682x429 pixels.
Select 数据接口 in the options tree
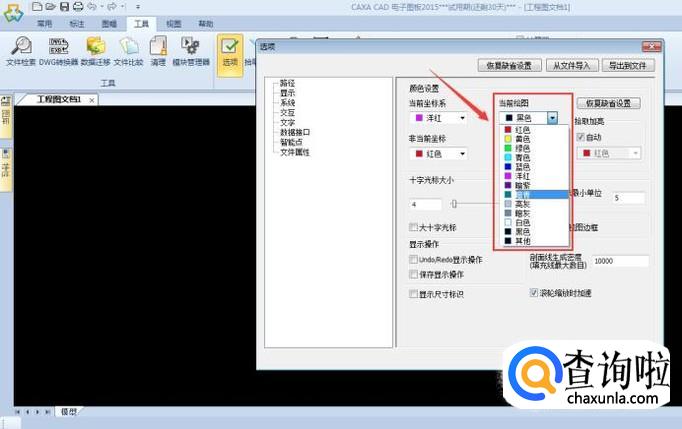pyautogui.click(x=295, y=132)
